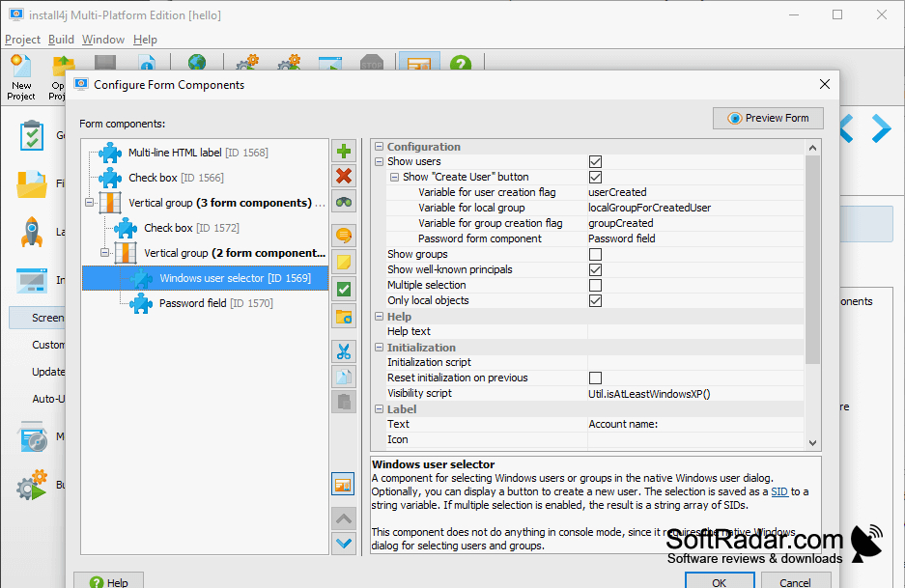Click the orange comment bubble icon
Screen dimensions: 905x588
click(x=344, y=236)
